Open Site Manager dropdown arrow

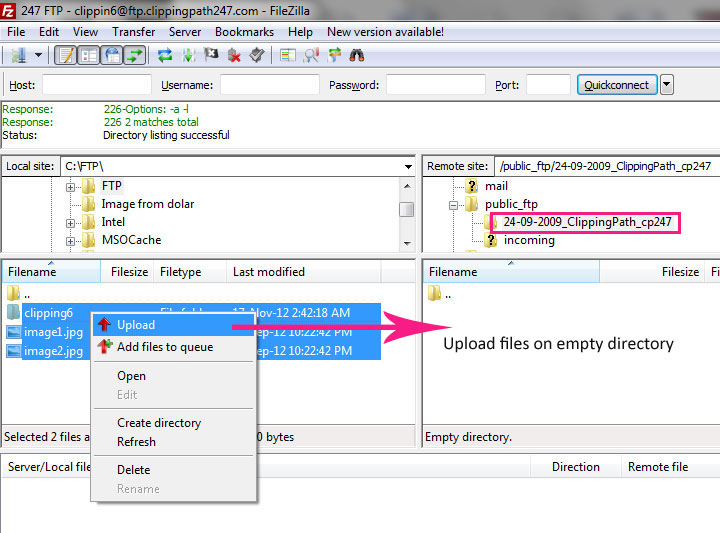39,56
